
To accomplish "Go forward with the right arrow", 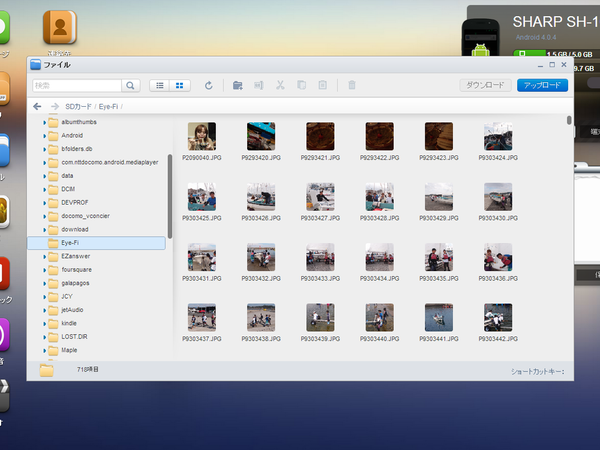I will click(x=55, y=106).
